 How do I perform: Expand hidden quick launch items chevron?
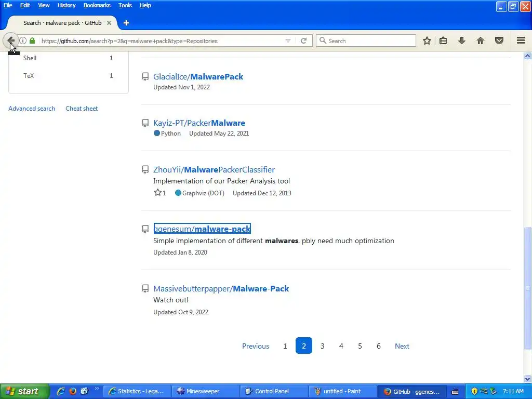[x=97, y=389]
